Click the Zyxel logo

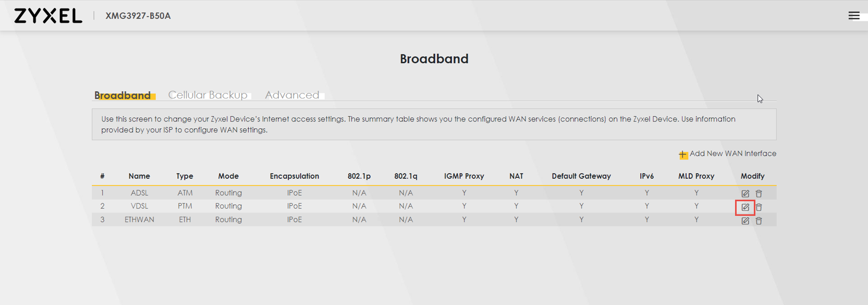tap(48, 16)
